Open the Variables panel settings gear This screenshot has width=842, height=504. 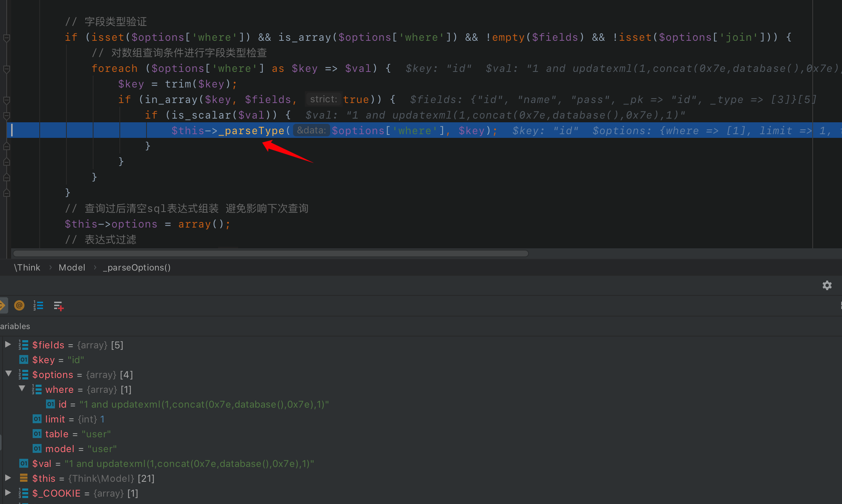(x=828, y=285)
